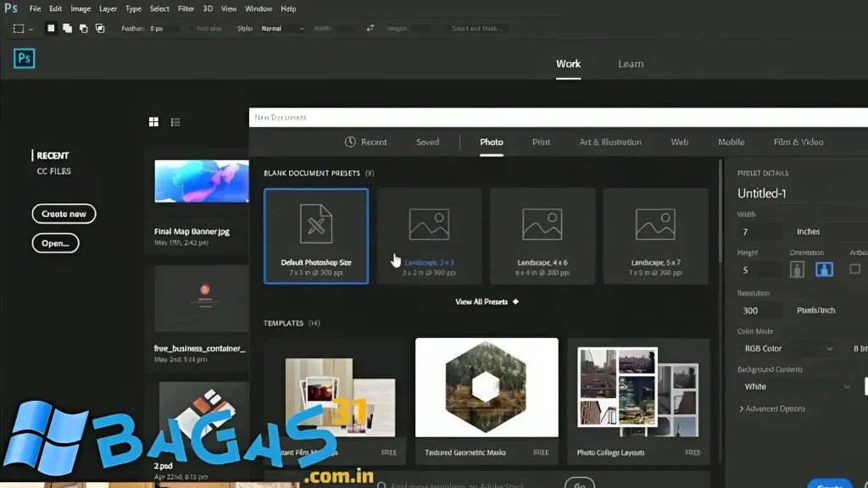Open the Type menu
868x488 pixels.
point(133,8)
